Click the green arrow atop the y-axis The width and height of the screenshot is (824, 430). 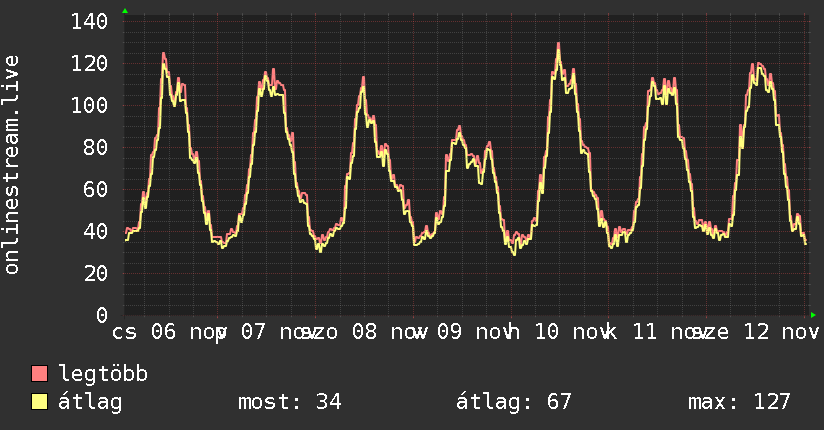point(125,11)
